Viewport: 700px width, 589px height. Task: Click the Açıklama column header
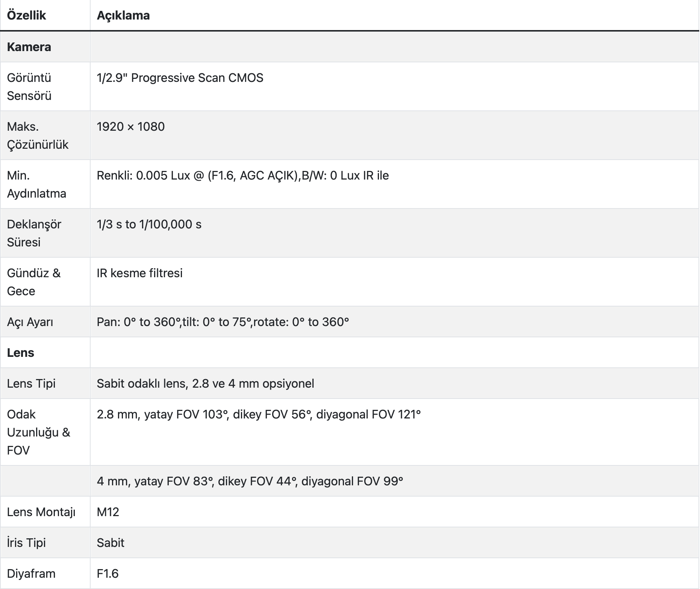[123, 15]
